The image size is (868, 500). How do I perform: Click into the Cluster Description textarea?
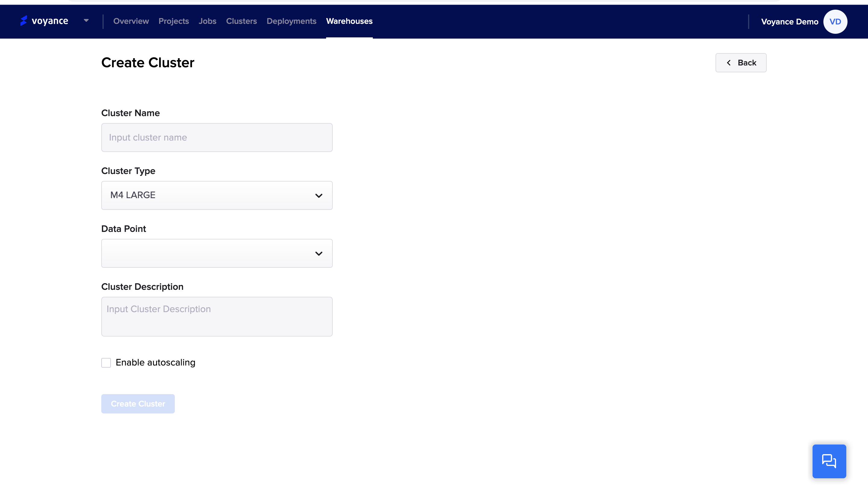pyautogui.click(x=217, y=316)
